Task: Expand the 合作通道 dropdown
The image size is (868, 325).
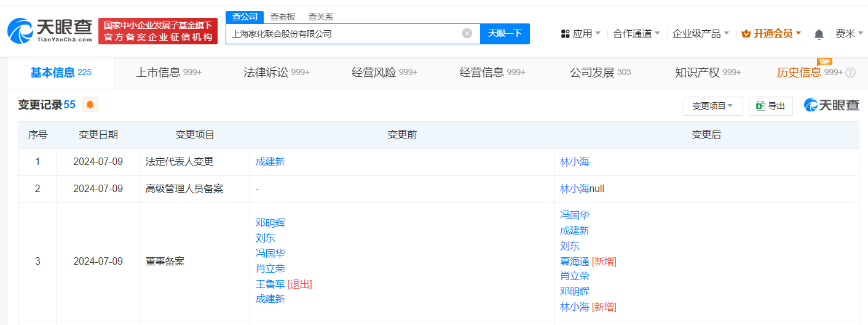Action: tap(636, 34)
